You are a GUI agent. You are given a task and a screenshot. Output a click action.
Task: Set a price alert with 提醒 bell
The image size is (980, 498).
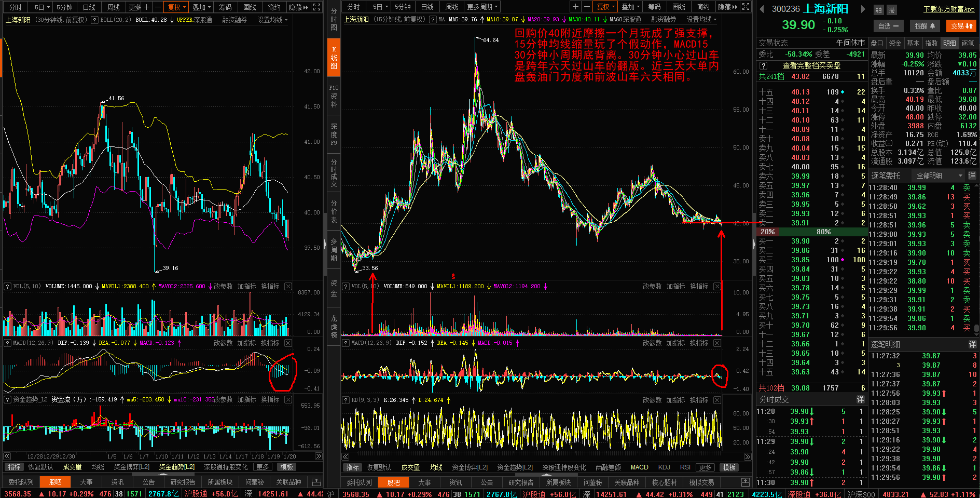pyautogui.click(x=924, y=26)
